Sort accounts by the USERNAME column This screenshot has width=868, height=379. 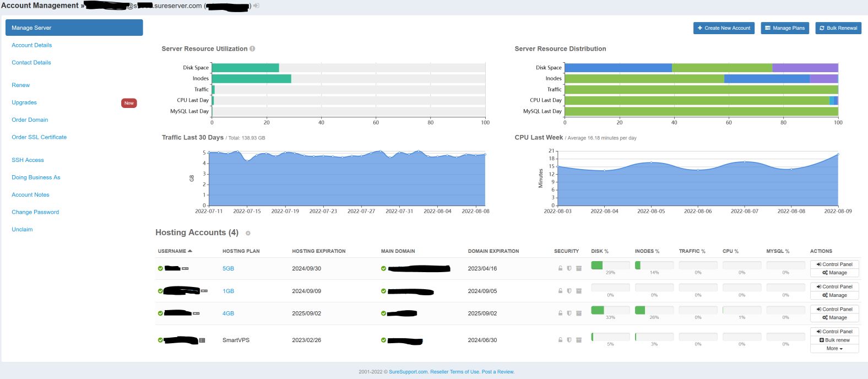pos(175,251)
